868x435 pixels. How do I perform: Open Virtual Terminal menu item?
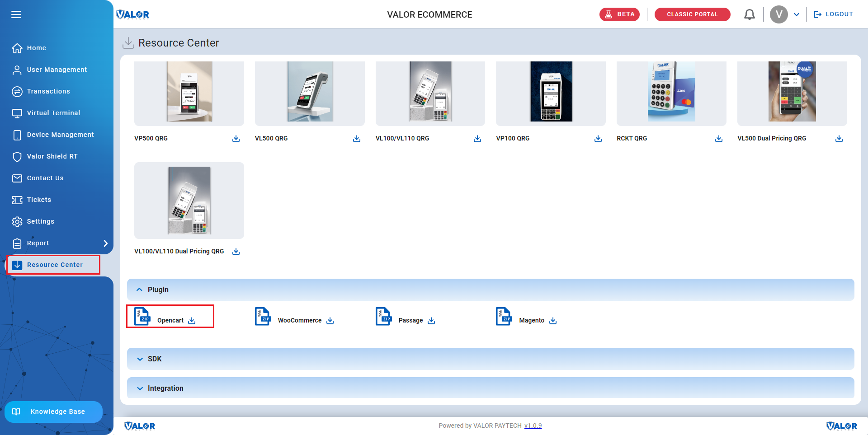[53, 113]
